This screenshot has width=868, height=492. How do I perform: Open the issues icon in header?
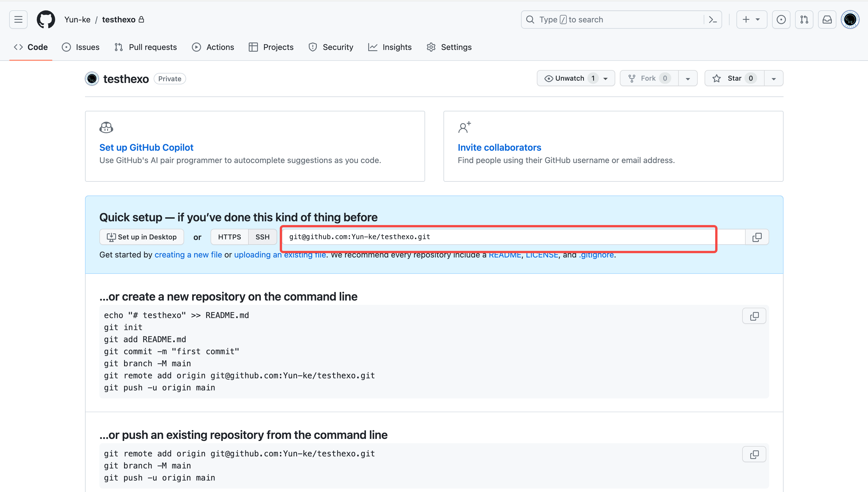781,20
